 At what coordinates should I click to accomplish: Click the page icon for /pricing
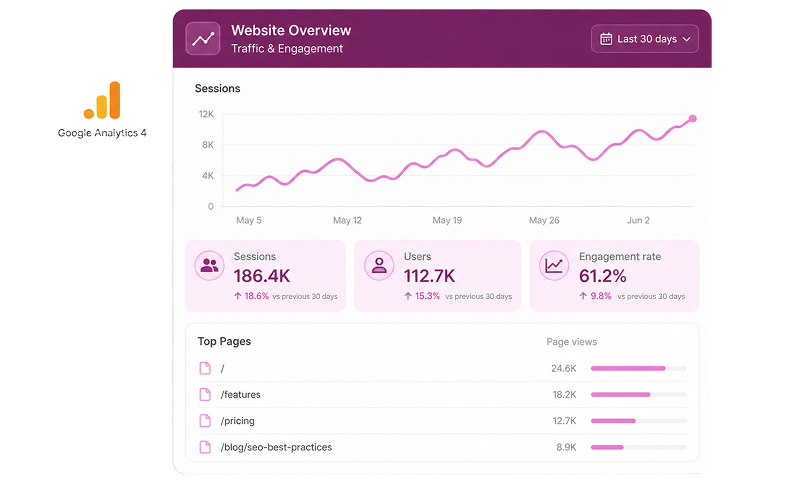tap(205, 421)
